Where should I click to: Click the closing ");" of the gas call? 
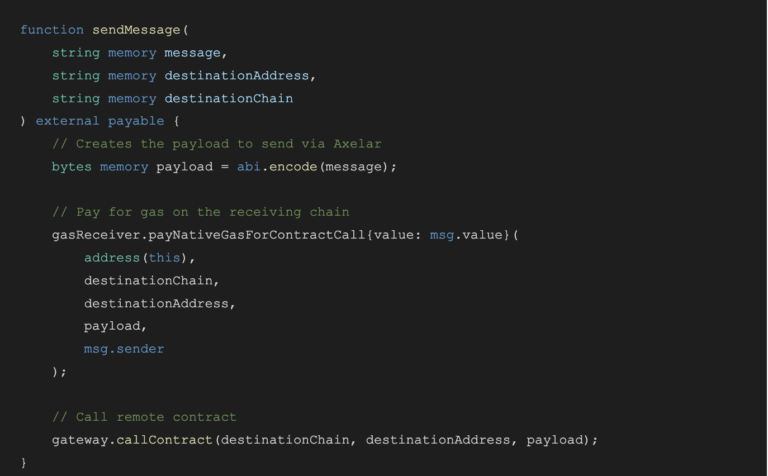(x=59, y=372)
